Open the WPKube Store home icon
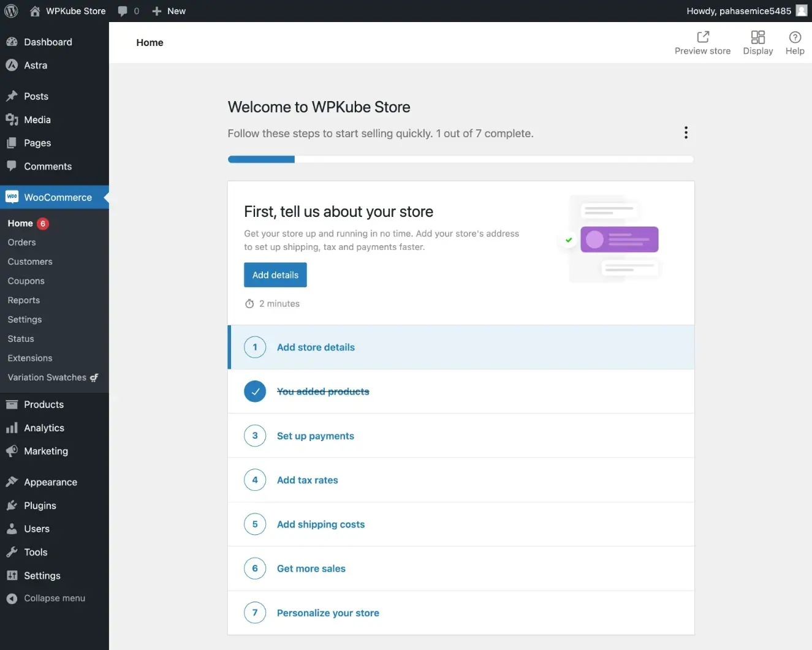This screenshot has height=650, width=812. pos(35,11)
